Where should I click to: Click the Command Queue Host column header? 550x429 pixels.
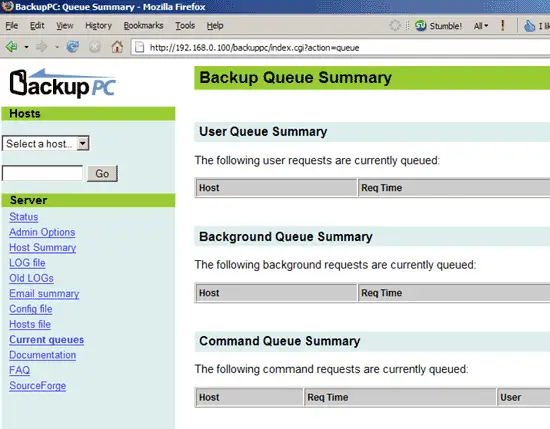(249, 397)
